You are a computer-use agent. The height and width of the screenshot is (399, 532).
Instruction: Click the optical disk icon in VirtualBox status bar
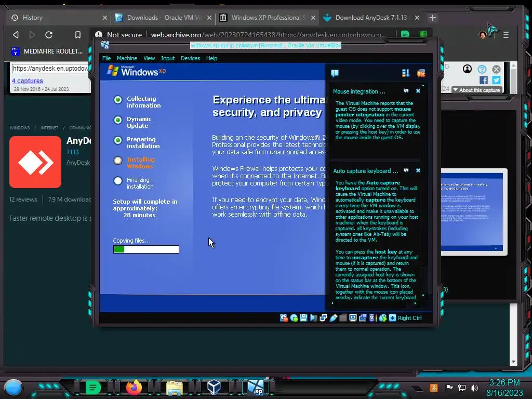[x=294, y=318]
